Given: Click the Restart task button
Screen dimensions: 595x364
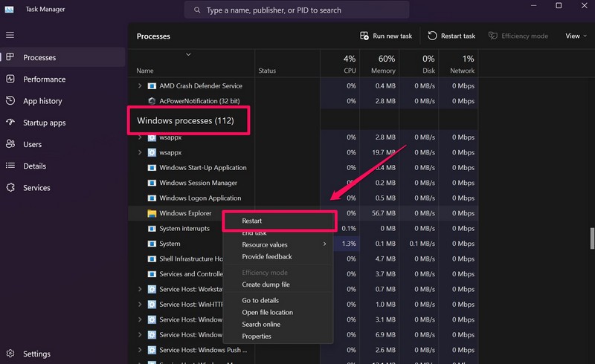Looking at the screenshot, I should point(451,36).
